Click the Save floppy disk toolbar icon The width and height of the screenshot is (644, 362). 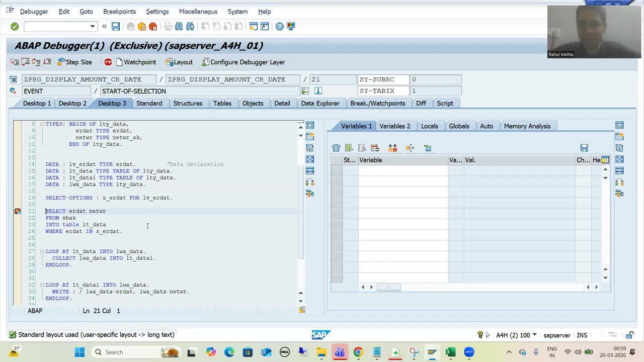116,26
